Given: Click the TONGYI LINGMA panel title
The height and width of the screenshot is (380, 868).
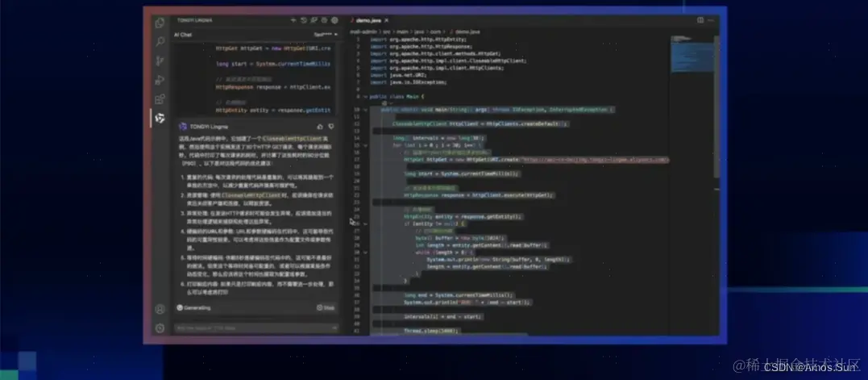Looking at the screenshot, I should tap(194, 20).
